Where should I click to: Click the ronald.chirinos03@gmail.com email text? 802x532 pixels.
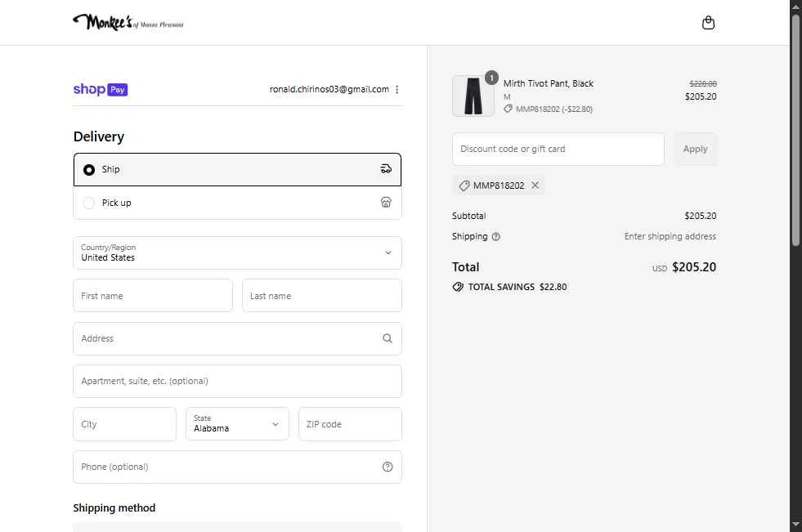point(329,89)
